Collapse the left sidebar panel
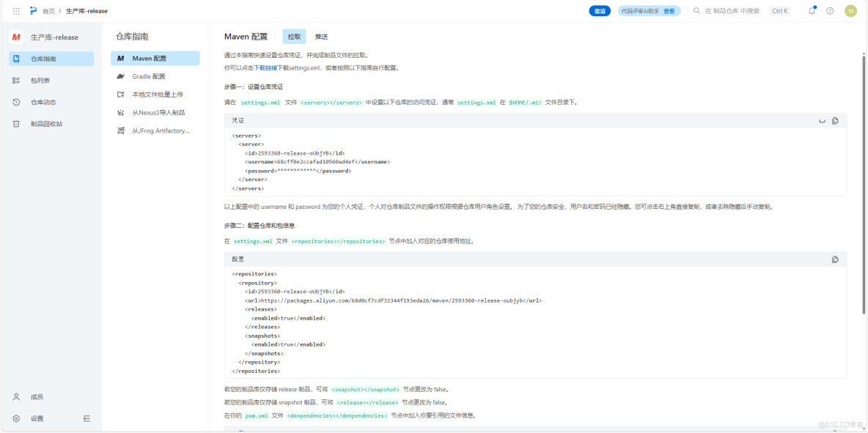This screenshot has height=433, width=868. [87, 418]
